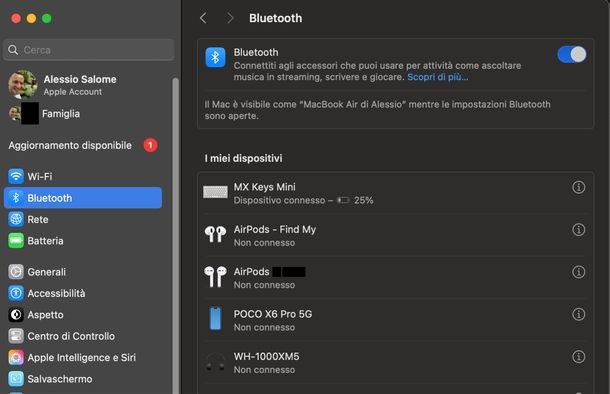Open Batteria settings label
The width and height of the screenshot is (610, 394).
(45, 241)
